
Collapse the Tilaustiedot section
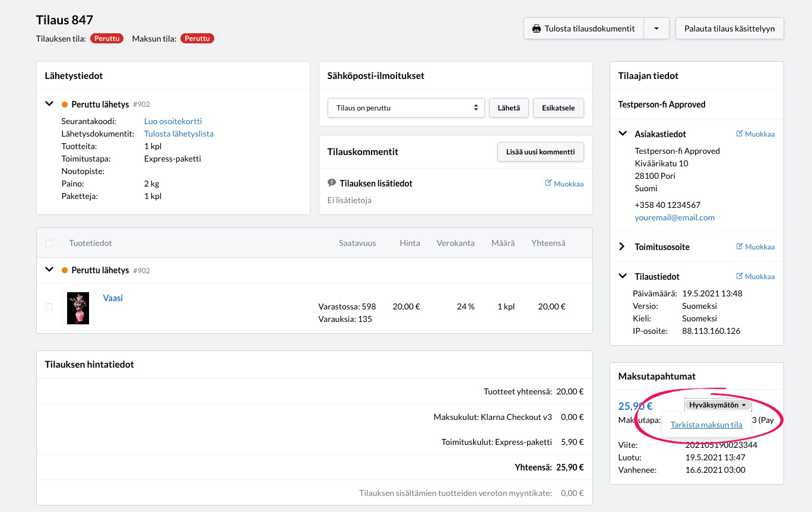pos(623,276)
